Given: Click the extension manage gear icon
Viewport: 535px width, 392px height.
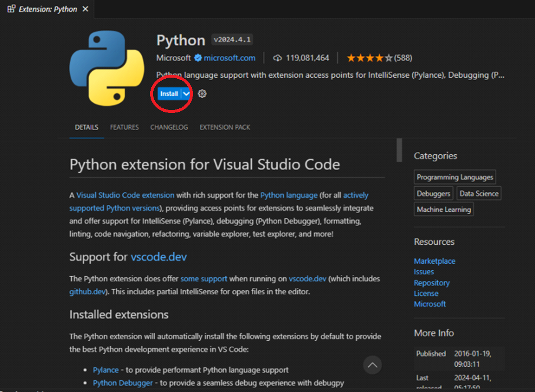Looking at the screenshot, I should click(x=202, y=94).
